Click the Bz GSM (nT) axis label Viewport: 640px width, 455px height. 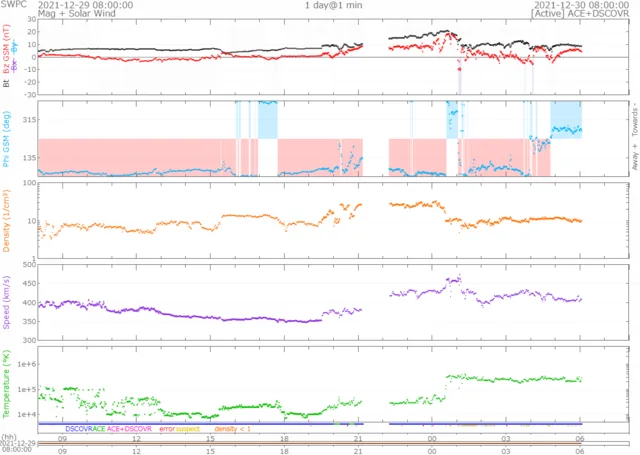tap(6, 49)
